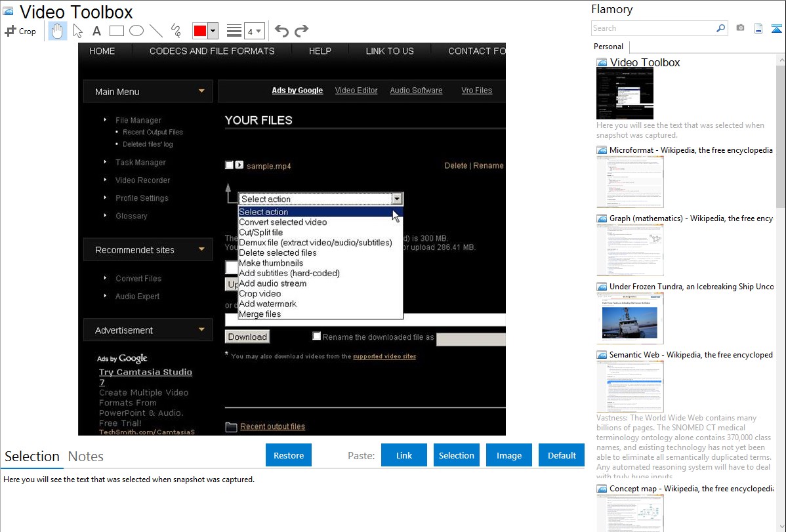Open File Manager in sidebar
786x532 pixels.
pyautogui.click(x=138, y=120)
